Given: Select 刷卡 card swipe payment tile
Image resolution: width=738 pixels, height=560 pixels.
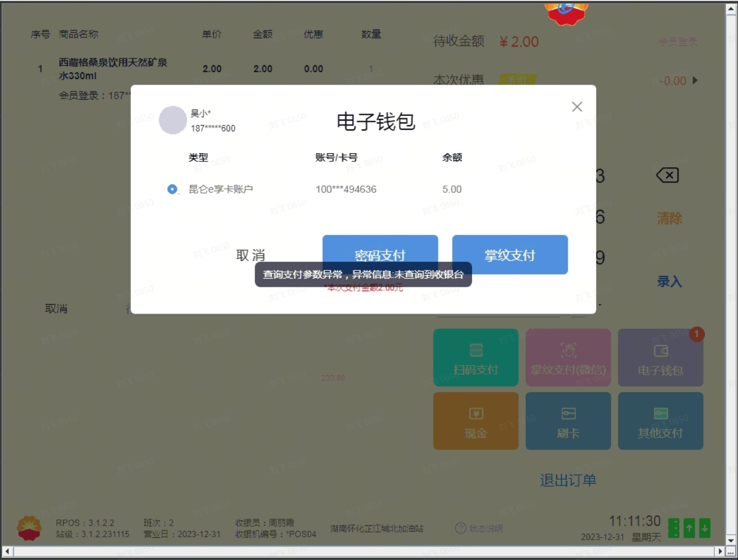Looking at the screenshot, I should click(x=568, y=421).
